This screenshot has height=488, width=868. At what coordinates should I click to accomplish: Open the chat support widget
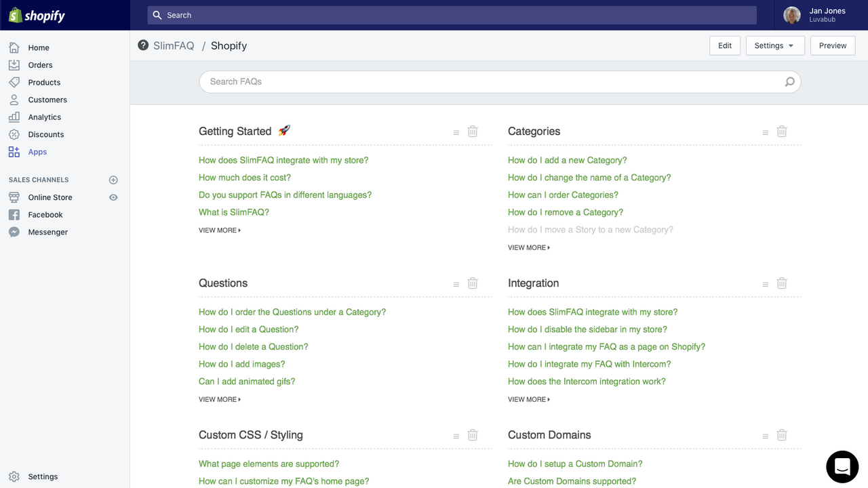click(842, 466)
